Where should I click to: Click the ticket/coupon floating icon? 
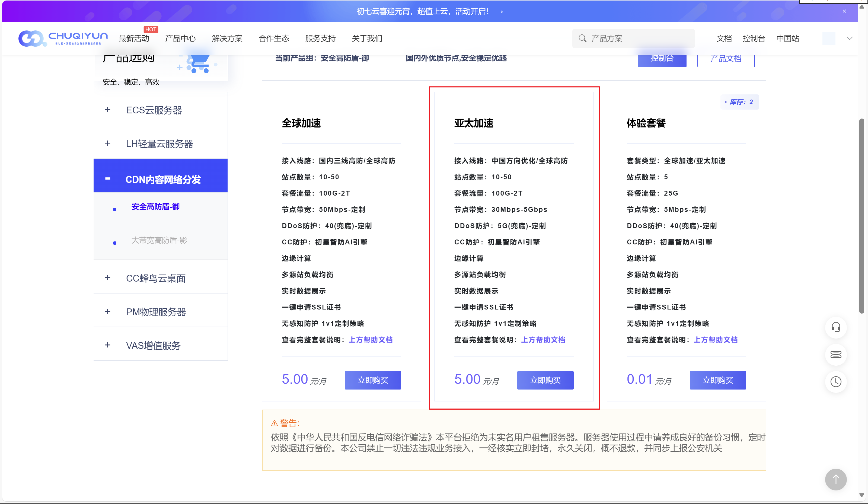pos(836,355)
